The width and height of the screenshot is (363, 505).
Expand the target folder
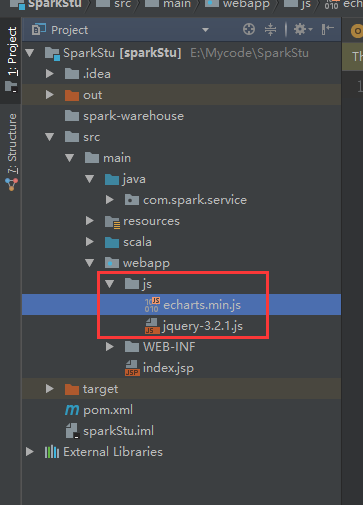click(x=50, y=389)
